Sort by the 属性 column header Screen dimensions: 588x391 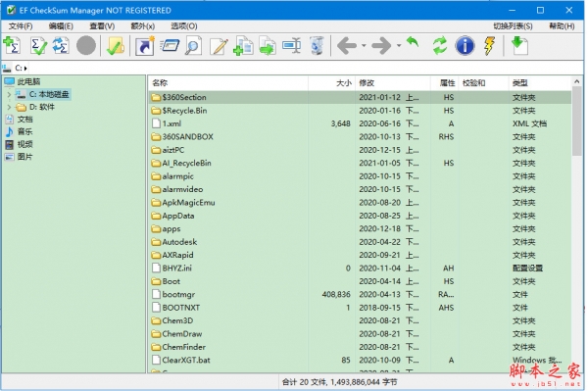coord(444,83)
